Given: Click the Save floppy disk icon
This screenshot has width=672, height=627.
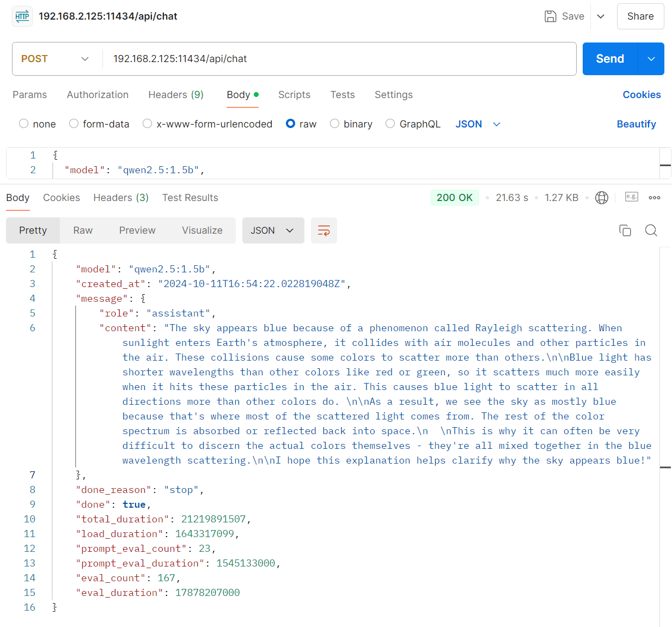Looking at the screenshot, I should coord(551,16).
